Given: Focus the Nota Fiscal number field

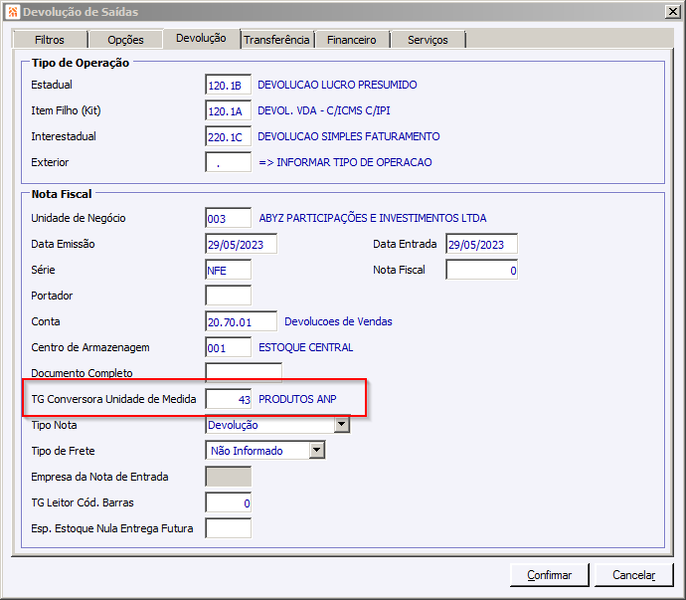Looking at the screenshot, I should [x=482, y=270].
